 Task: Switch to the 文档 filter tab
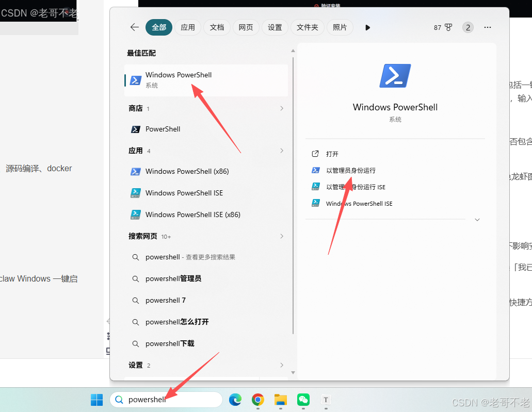tap(217, 27)
